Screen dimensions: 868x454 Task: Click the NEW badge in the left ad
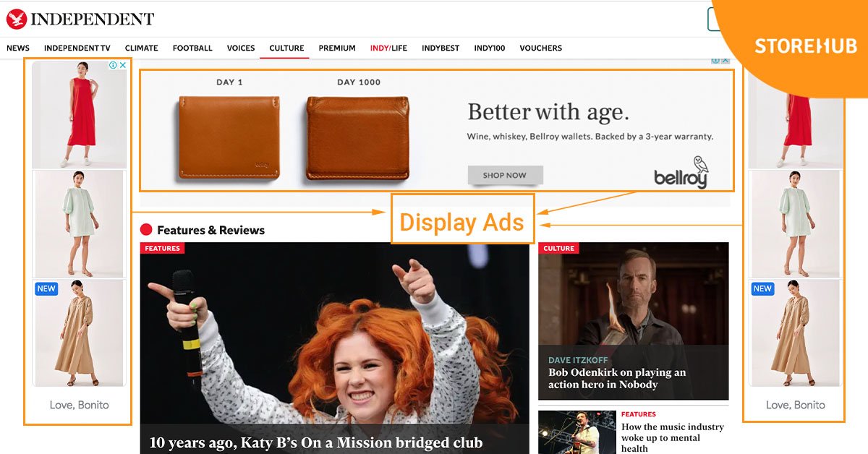click(46, 288)
